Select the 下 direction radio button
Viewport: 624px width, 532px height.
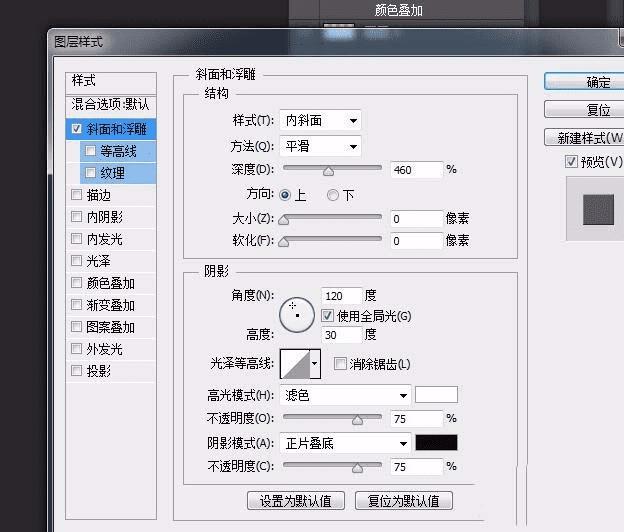333,195
